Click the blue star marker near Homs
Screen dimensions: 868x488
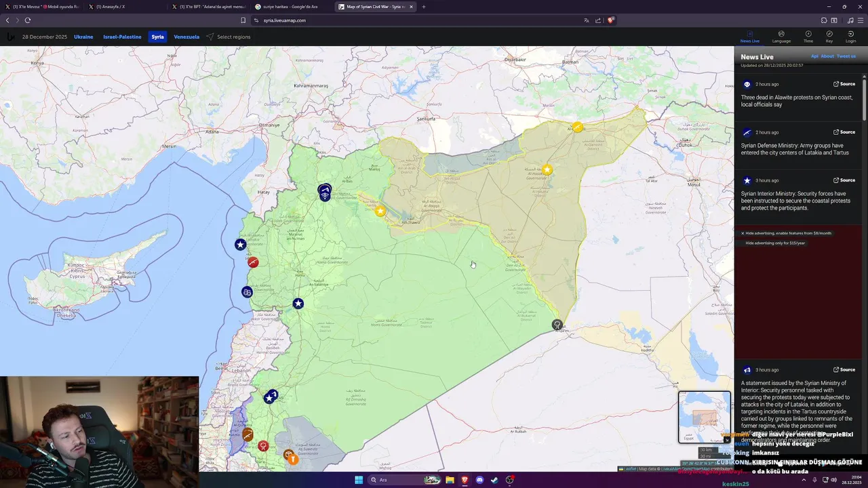(298, 303)
